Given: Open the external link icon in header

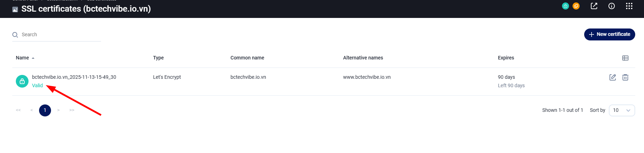Looking at the screenshot, I should pyautogui.click(x=594, y=6).
